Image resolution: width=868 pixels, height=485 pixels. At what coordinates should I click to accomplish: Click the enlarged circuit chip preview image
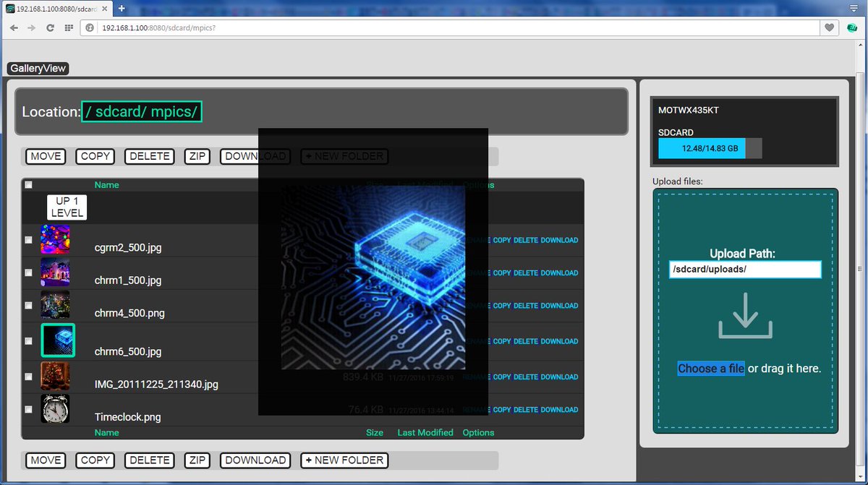[x=373, y=278]
